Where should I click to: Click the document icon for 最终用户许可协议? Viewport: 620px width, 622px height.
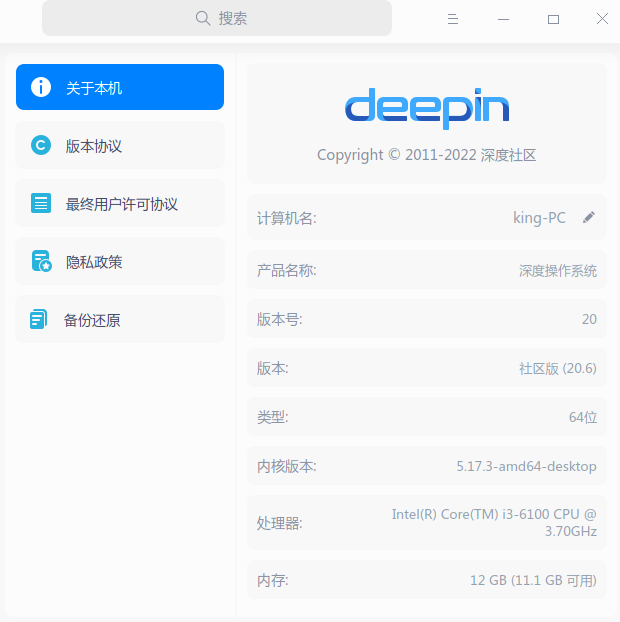pyautogui.click(x=41, y=203)
